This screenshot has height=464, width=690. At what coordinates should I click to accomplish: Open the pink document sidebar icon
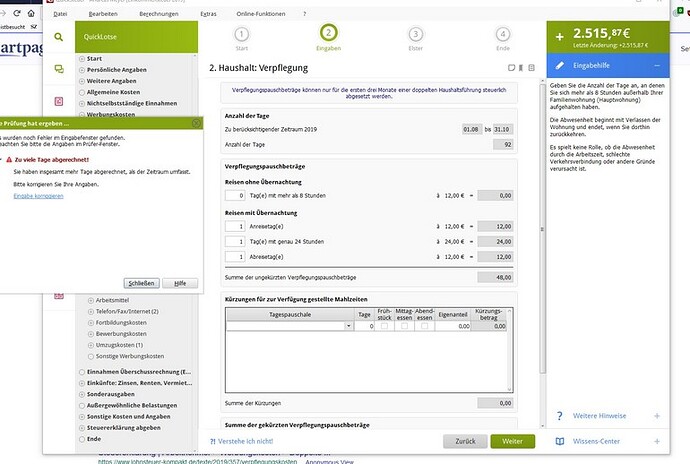(x=59, y=101)
